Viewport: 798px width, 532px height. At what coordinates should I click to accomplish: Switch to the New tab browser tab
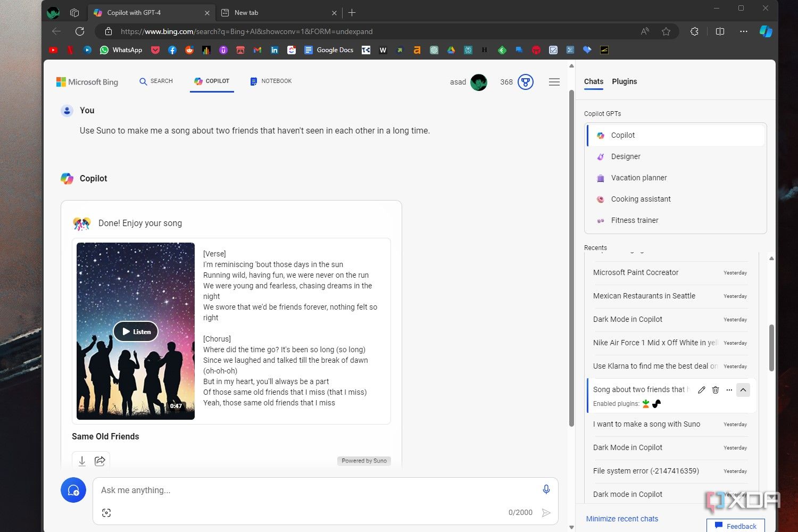(279, 12)
